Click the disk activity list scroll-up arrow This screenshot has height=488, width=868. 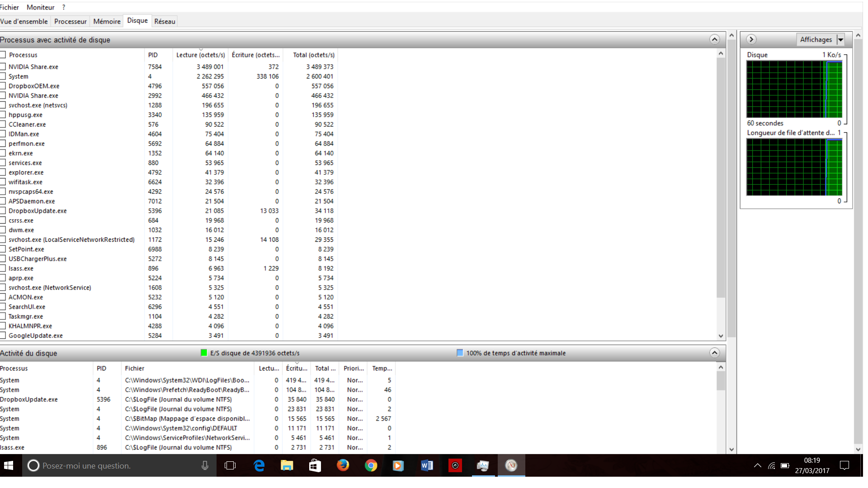point(721,367)
